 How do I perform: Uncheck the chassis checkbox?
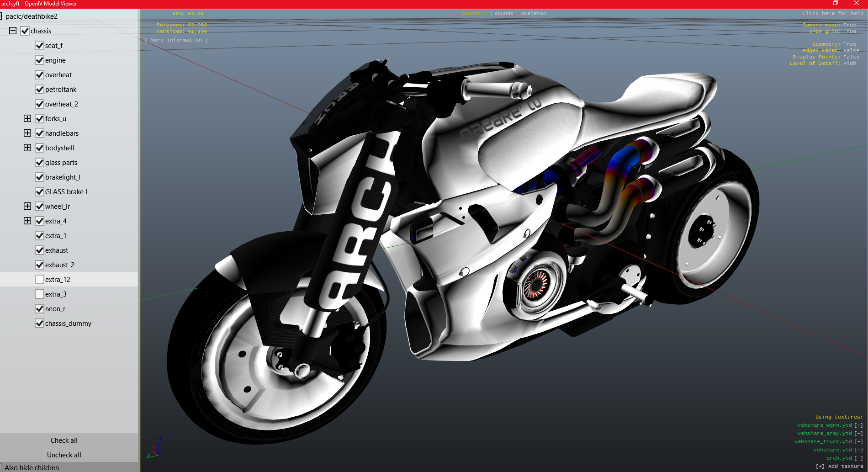click(x=25, y=31)
